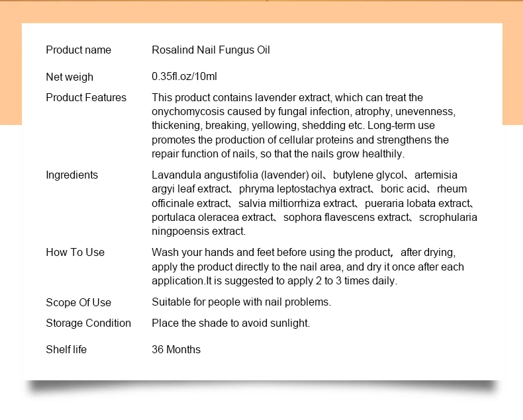The width and height of the screenshot is (523, 420).
Task: Click the 'Storage Condition' label
Action: point(89,323)
